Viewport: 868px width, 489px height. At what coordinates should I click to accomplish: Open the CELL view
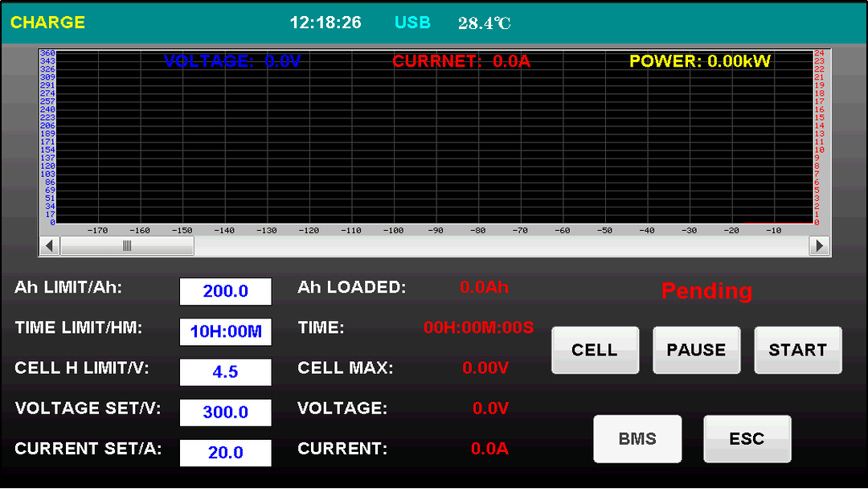pyautogui.click(x=595, y=350)
